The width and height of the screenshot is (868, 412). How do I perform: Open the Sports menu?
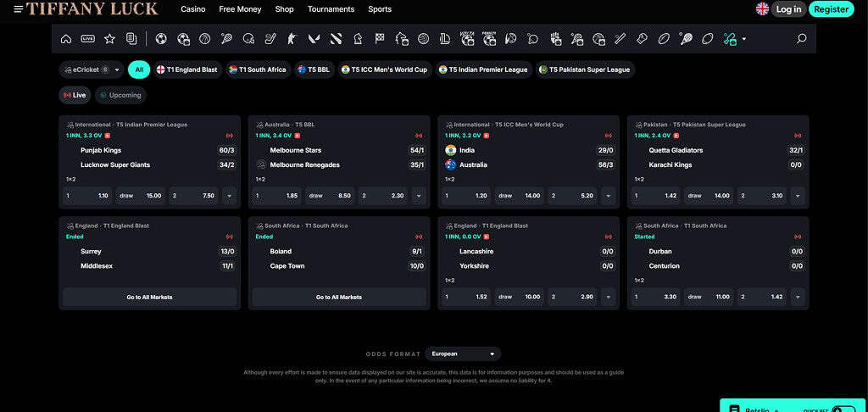pos(380,9)
